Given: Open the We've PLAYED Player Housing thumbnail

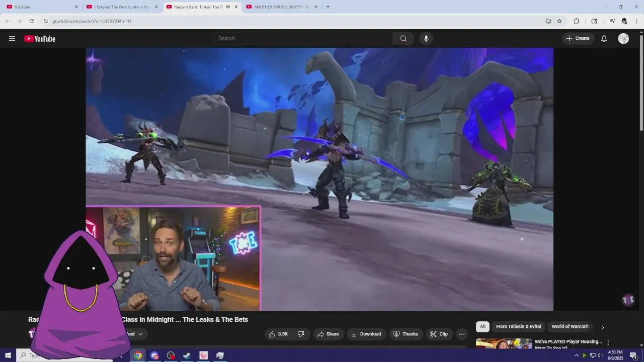Looking at the screenshot, I should point(504,343).
